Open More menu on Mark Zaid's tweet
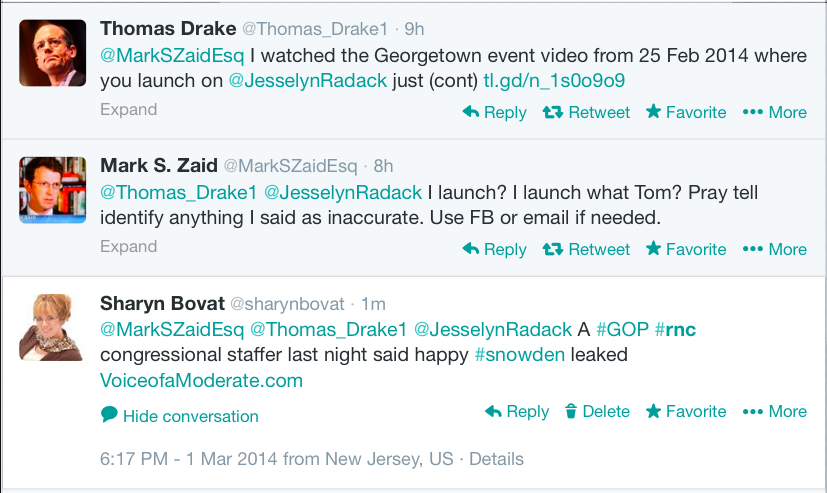The image size is (827, 493). [774, 249]
